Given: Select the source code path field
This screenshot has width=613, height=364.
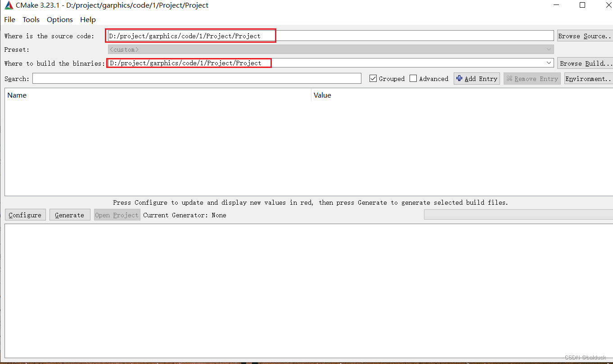Looking at the screenshot, I should click(315, 35).
